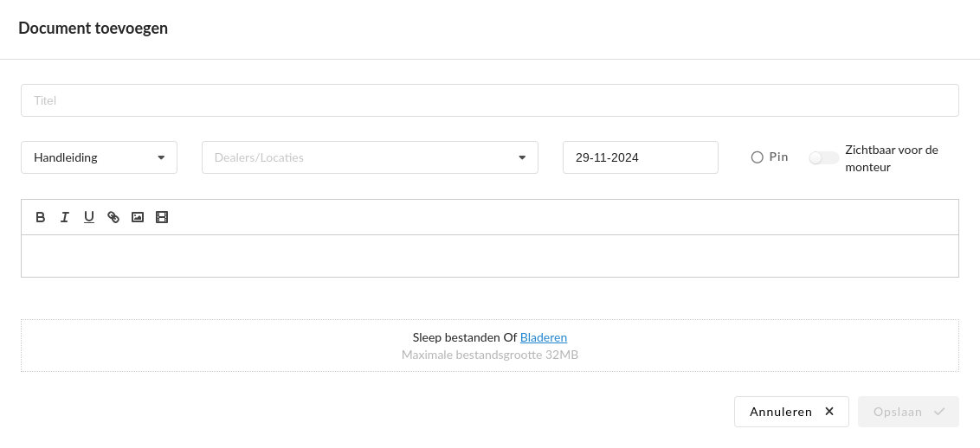Screen dimensions: 980x448
Task: Click the caret arrow of the Dealers/Locaties field
Action: tap(522, 157)
